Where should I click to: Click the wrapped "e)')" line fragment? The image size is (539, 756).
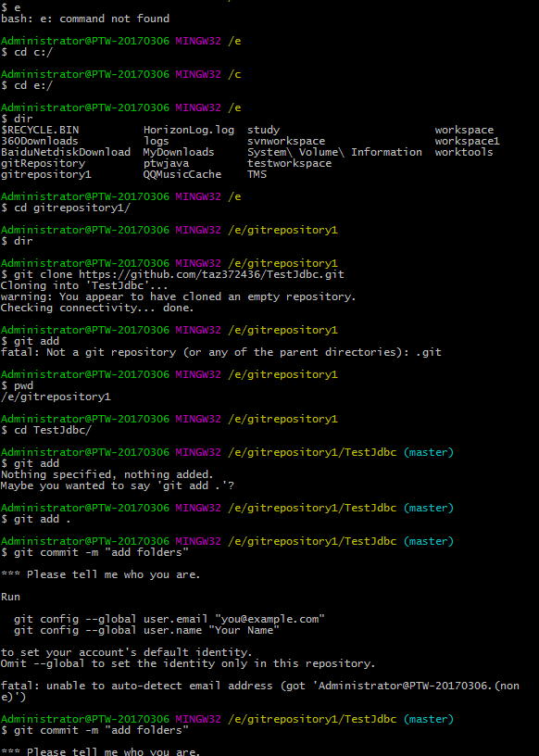(x=14, y=697)
